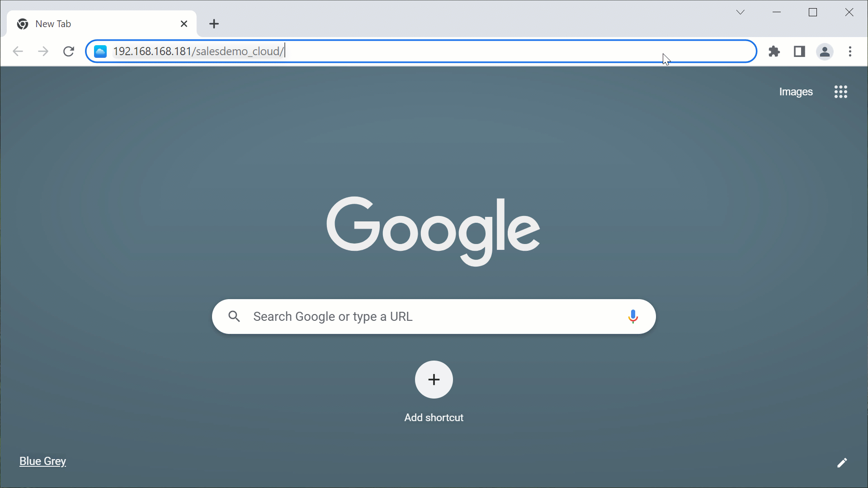Open the profile avatar menu
Screen dimensions: 868x488
[x=825, y=52]
